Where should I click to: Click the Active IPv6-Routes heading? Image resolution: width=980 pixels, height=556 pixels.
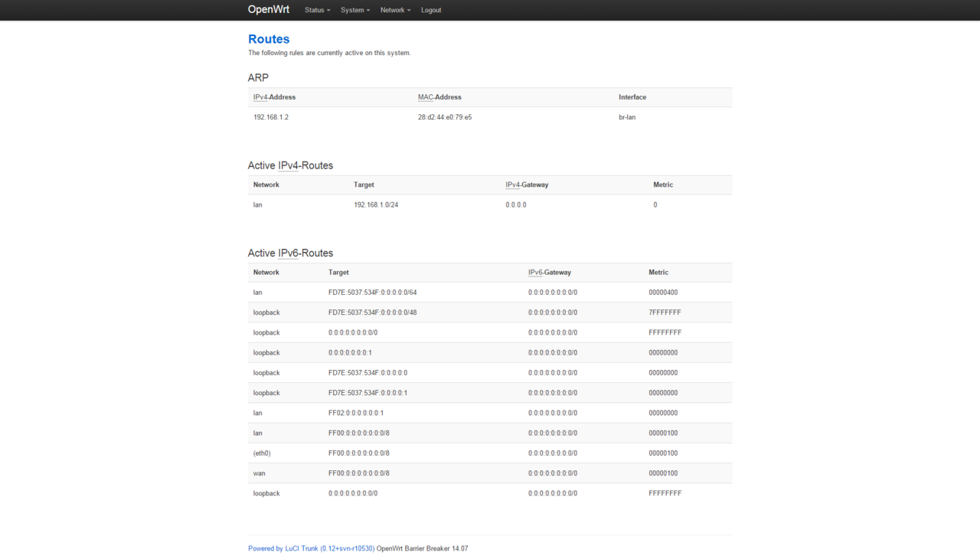[x=290, y=253]
